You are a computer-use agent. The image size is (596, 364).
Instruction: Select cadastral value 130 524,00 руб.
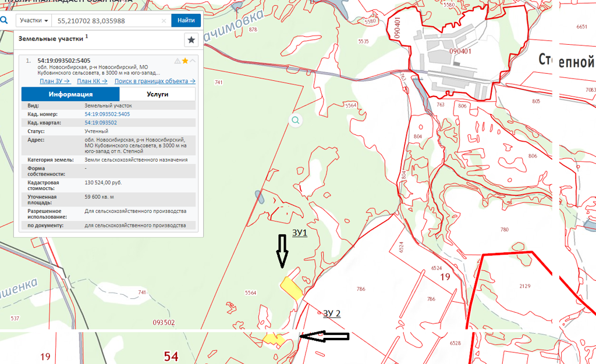click(103, 183)
